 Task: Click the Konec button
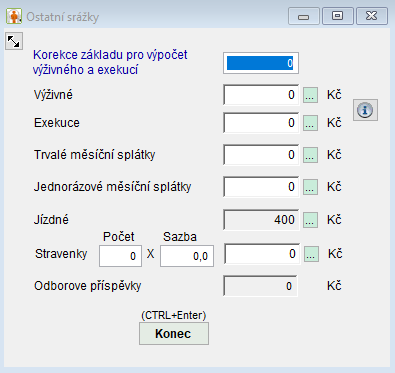(x=174, y=333)
